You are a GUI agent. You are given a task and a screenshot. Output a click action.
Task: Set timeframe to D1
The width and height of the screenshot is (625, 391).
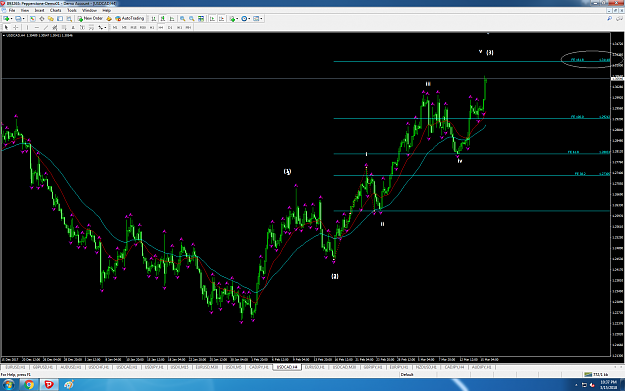point(170,28)
